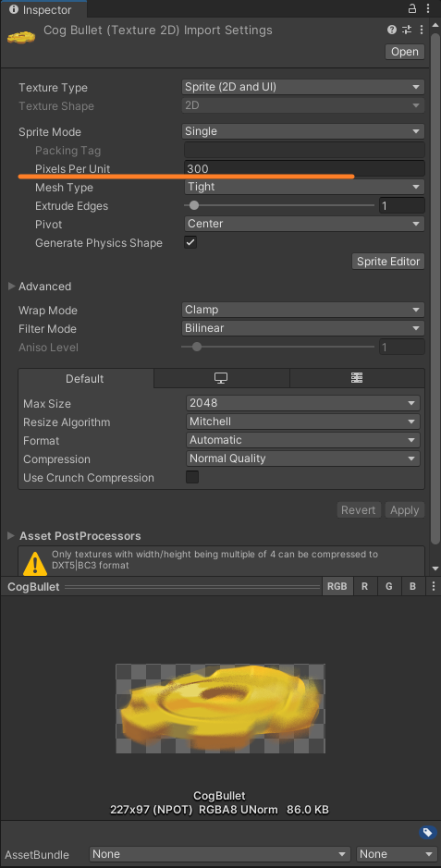Open the Inspector panel kebab menu
Screen dimensions: 441x868
coord(429,8)
